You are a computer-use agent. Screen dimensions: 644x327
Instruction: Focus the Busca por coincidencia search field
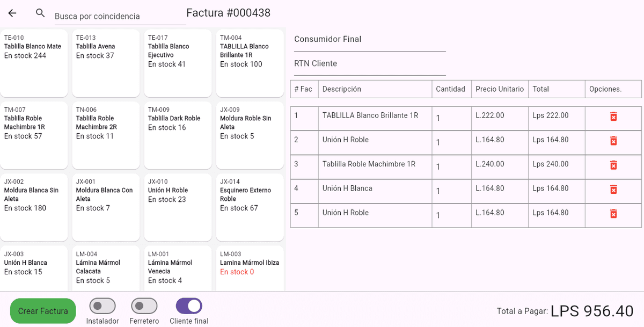click(x=120, y=17)
